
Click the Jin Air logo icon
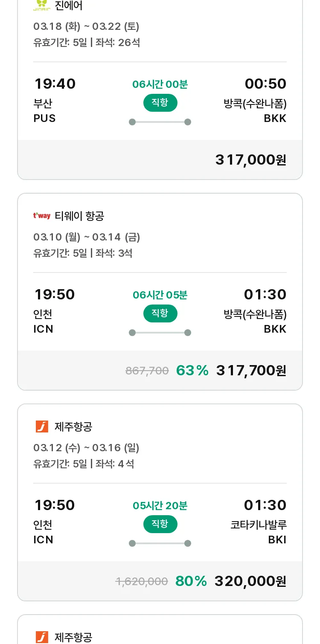click(42, 6)
